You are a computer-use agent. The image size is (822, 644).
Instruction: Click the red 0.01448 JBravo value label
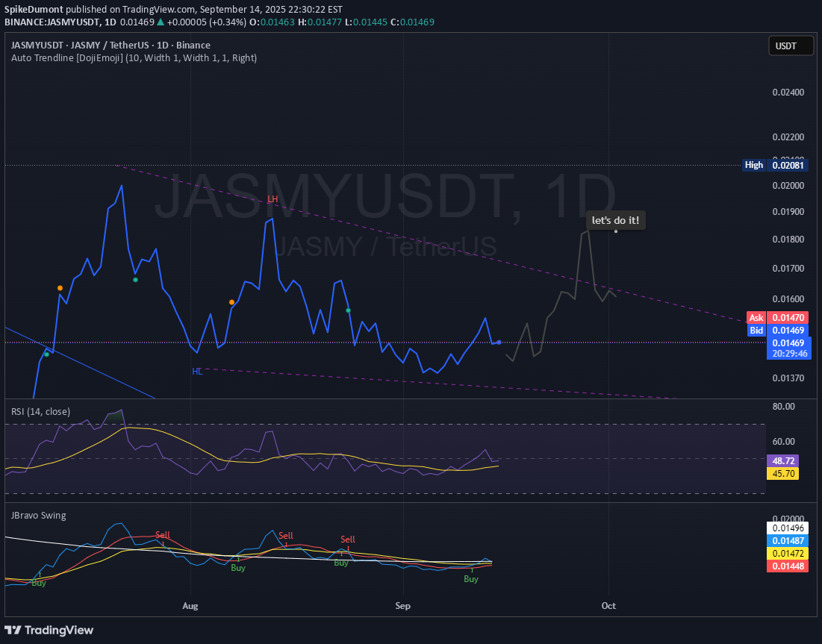(787, 566)
